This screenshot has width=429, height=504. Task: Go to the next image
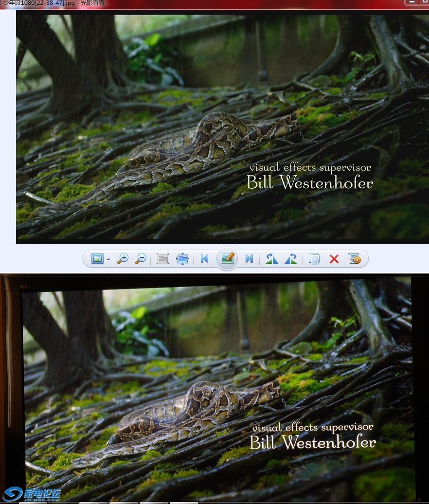(249, 259)
